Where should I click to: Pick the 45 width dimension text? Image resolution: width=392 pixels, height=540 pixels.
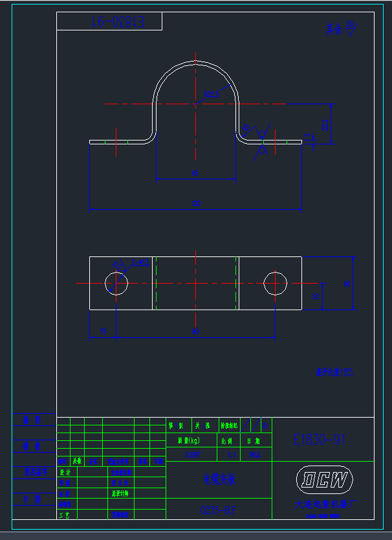(x=195, y=174)
